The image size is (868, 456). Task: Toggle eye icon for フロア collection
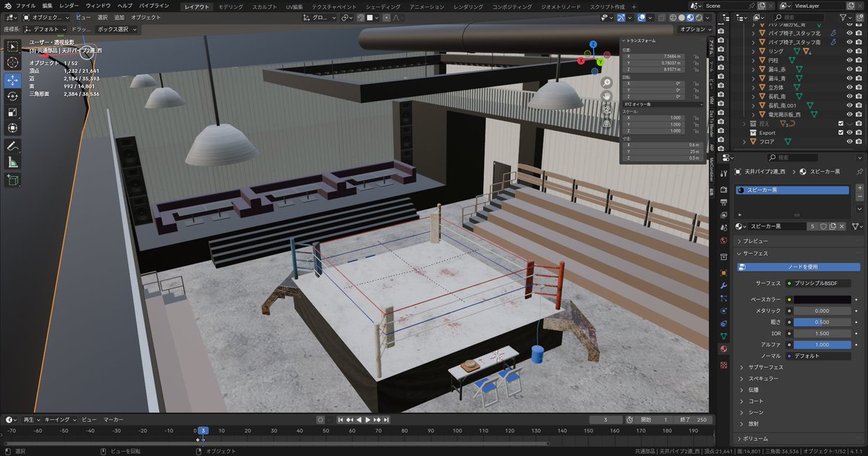pos(849,142)
